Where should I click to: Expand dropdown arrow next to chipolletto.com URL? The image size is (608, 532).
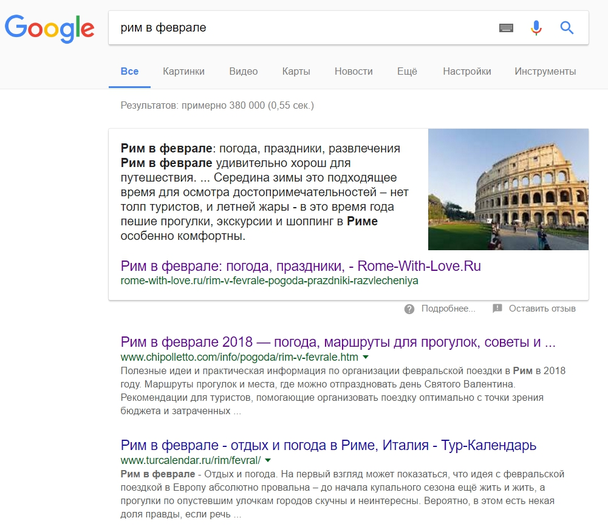[x=366, y=357]
